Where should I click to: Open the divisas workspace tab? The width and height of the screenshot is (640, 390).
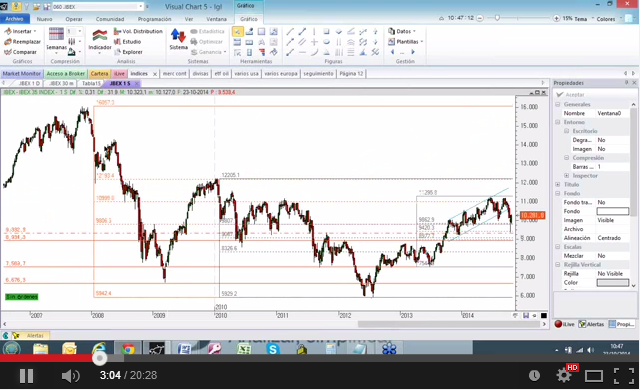(200, 73)
